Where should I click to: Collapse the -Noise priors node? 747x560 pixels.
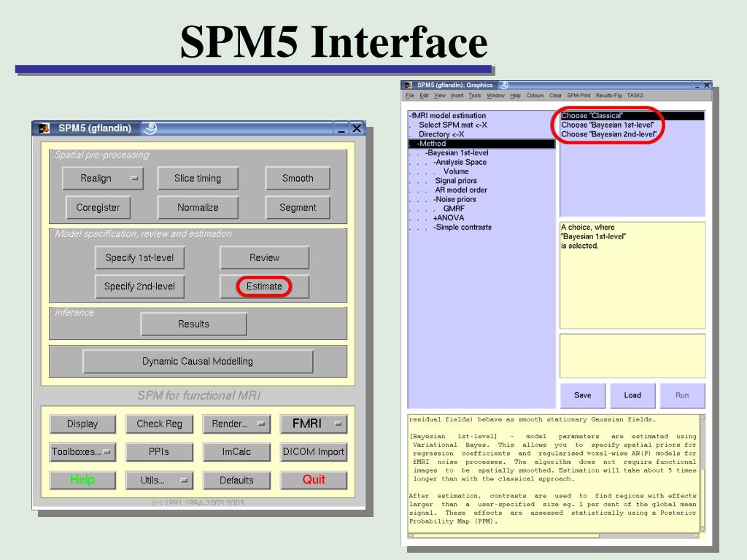tap(454, 200)
